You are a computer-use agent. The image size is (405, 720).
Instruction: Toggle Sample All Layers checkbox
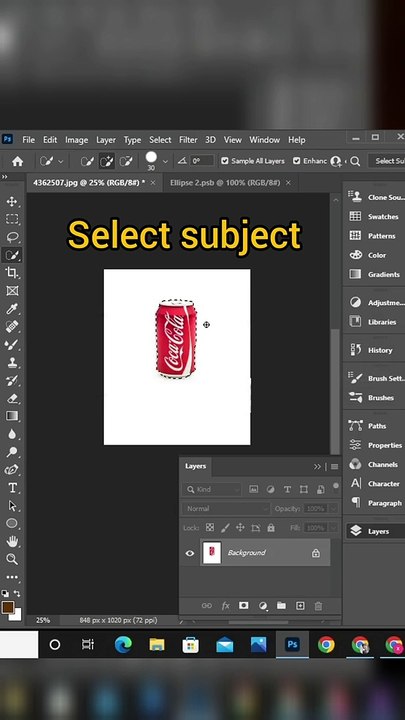point(225,161)
